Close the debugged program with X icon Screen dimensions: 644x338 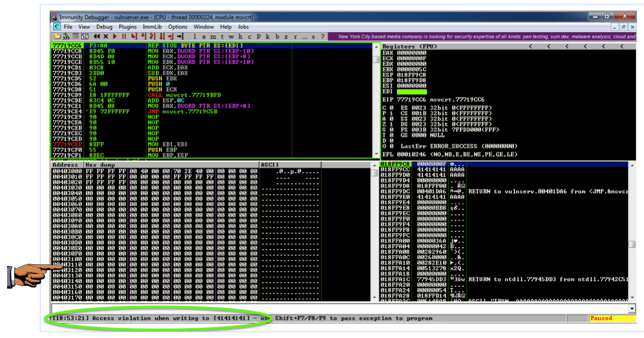pyautogui.click(x=106, y=36)
